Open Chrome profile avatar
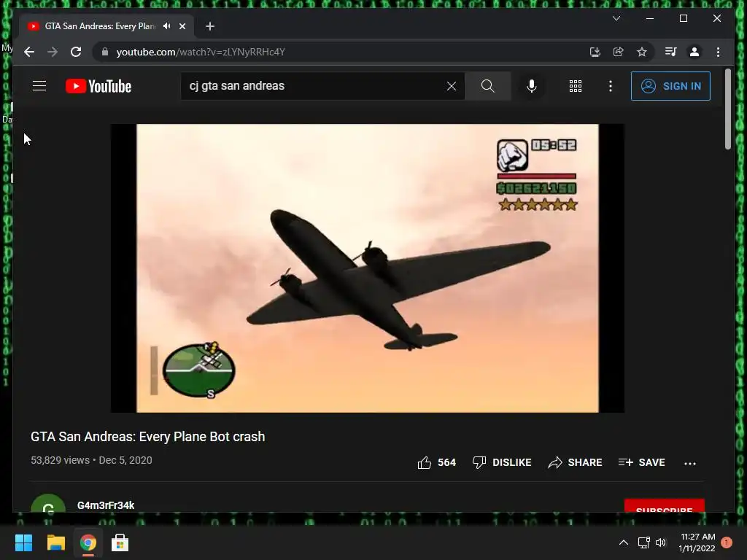This screenshot has height=560, width=747. coord(694,52)
